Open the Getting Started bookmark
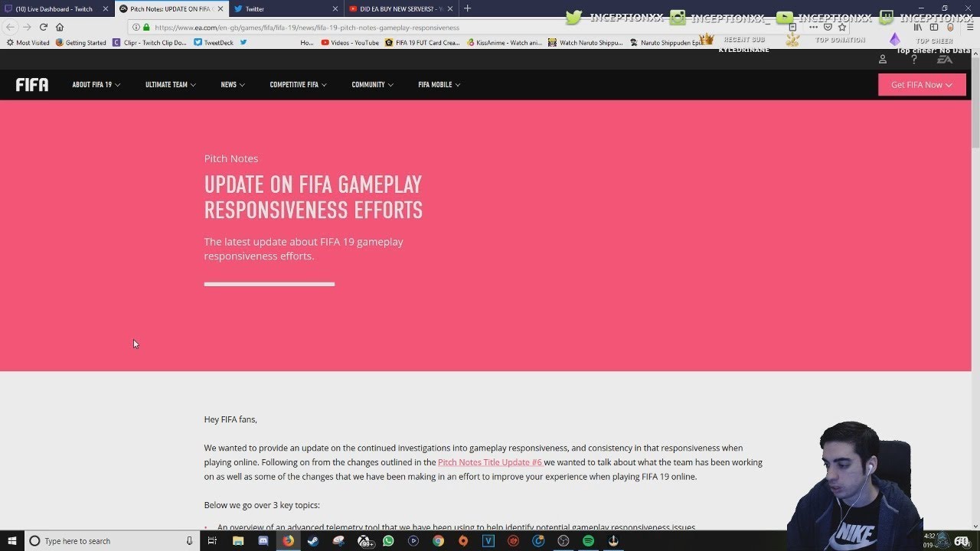 coord(81,43)
